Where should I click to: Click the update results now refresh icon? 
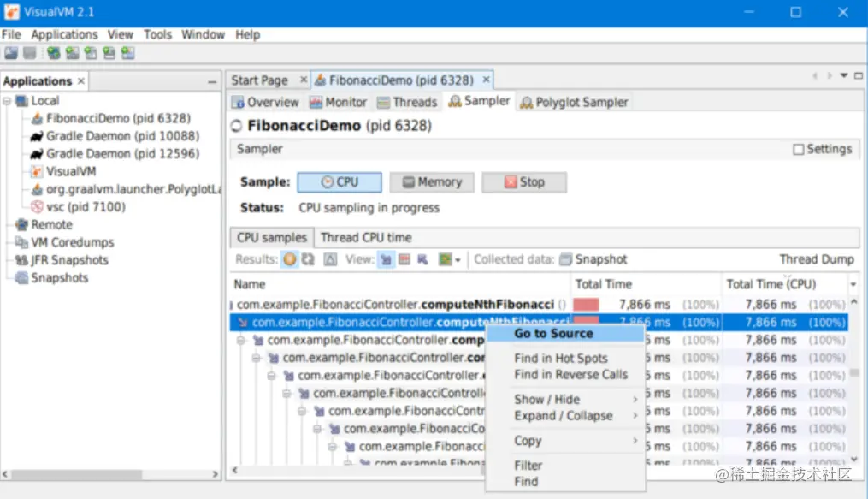tap(308, 259)
